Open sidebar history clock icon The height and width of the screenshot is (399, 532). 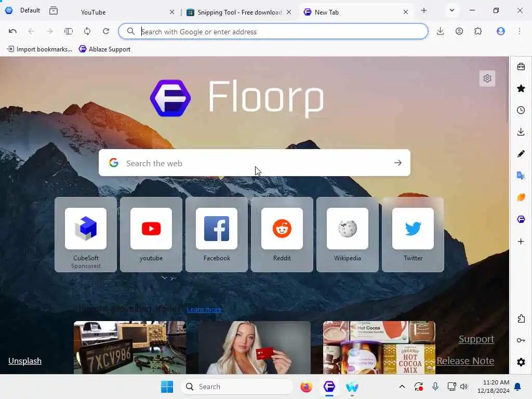click(521, 110)
